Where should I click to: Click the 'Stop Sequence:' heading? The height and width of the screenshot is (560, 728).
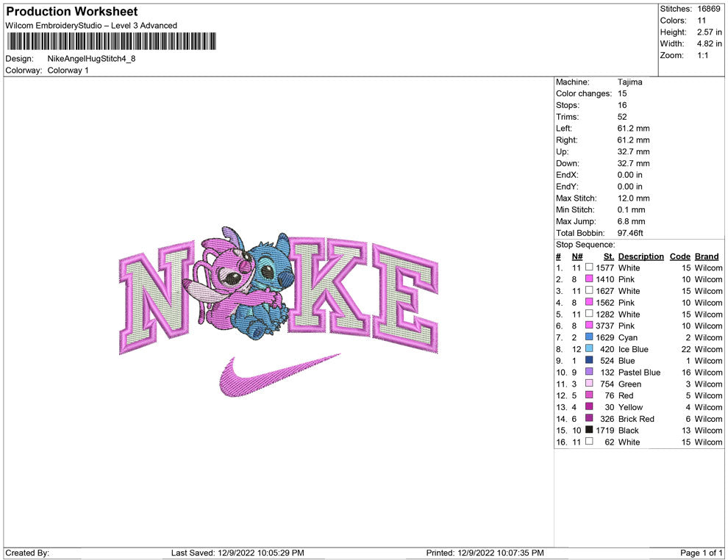point(585,245)
